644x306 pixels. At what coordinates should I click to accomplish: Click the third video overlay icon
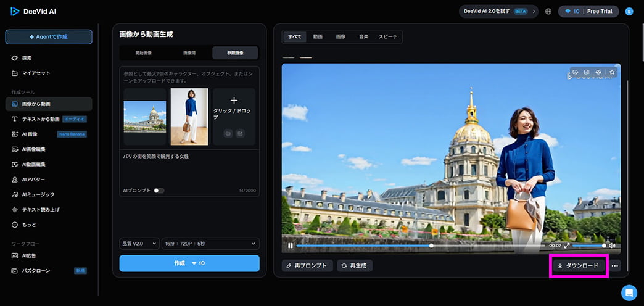pos(598,72)
